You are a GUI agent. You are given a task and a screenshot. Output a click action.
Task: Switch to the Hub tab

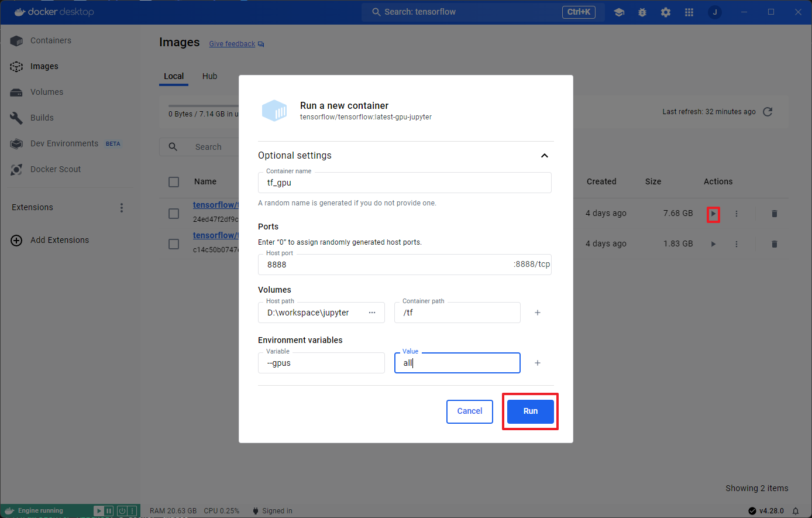[x=210, y=76]
